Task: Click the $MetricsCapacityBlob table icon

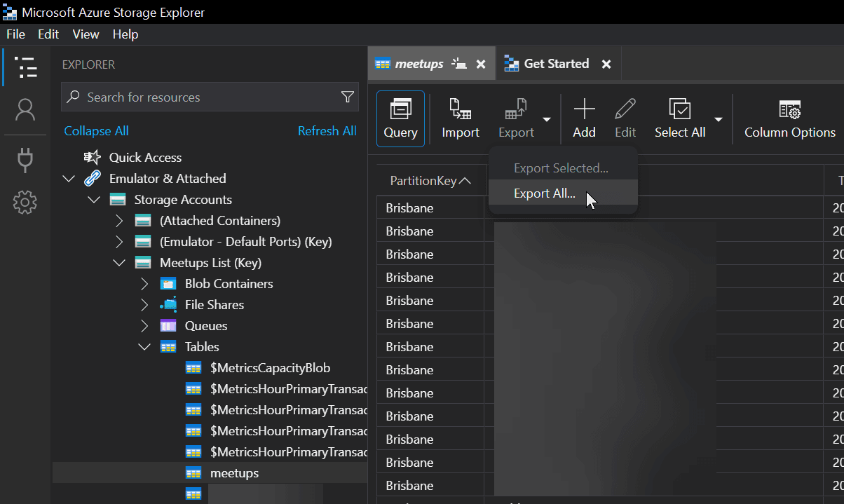Action: tap(193, 368)
